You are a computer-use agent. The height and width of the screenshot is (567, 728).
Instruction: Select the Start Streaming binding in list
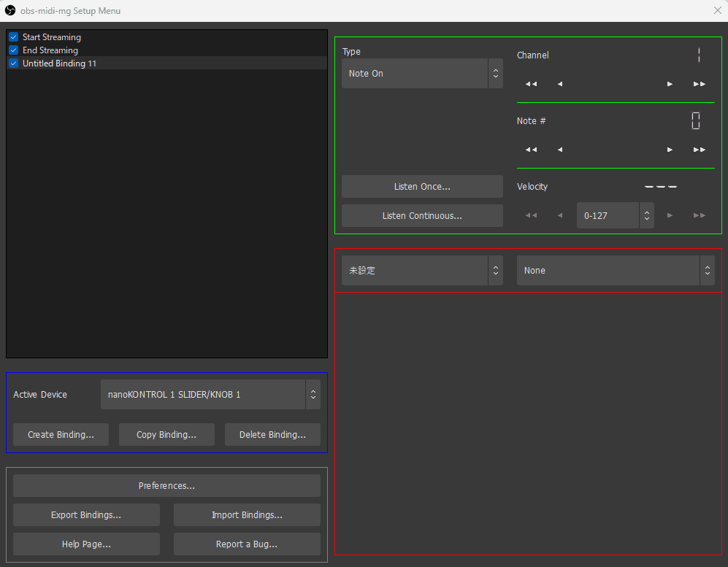tap(52, 37)
